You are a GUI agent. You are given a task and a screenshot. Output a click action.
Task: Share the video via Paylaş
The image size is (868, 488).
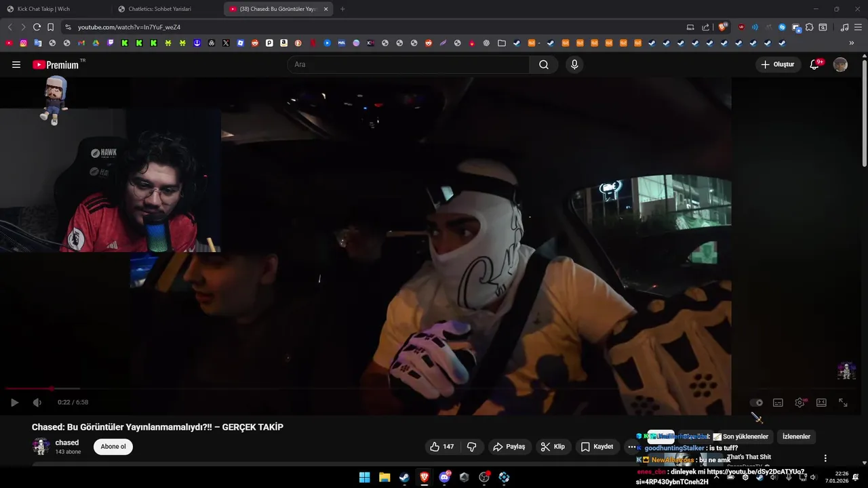pos(509,447)
